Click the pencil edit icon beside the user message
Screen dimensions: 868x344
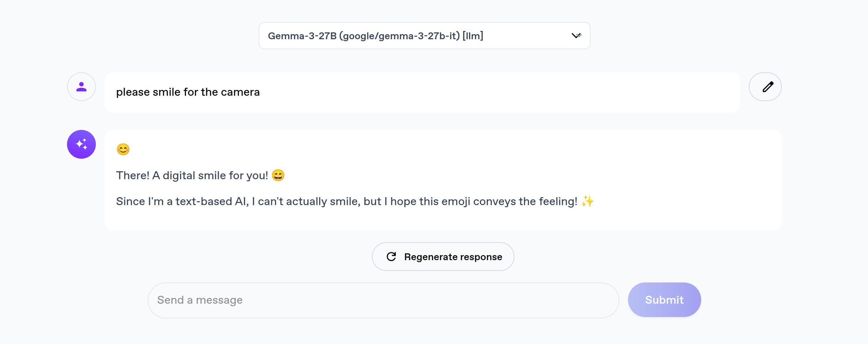[765, 87]
